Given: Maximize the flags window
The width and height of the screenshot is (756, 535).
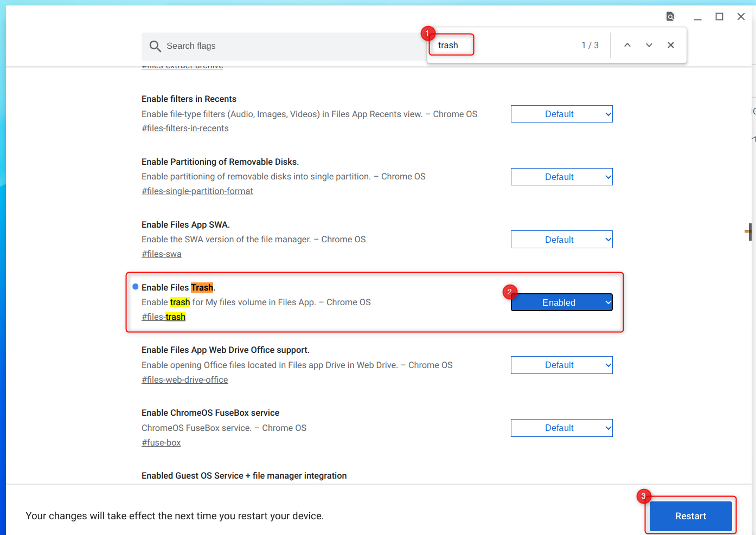Looking at the screenshot, I should click(x=719, y=17).
